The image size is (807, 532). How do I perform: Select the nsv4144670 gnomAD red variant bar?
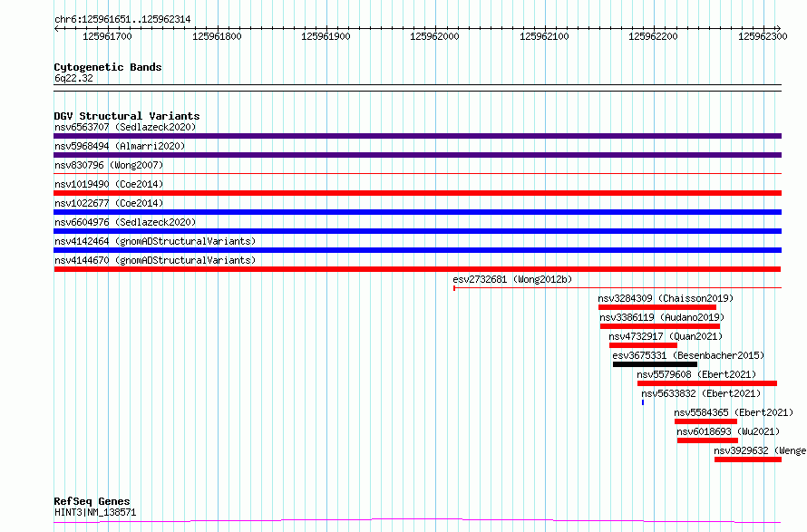point(417,269)
